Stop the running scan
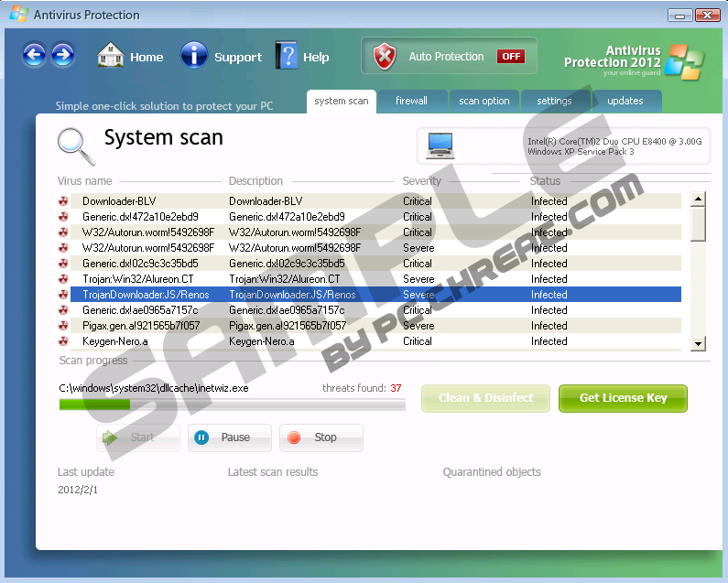The width and height of the screenshot is (728, 583). [321, 437]
